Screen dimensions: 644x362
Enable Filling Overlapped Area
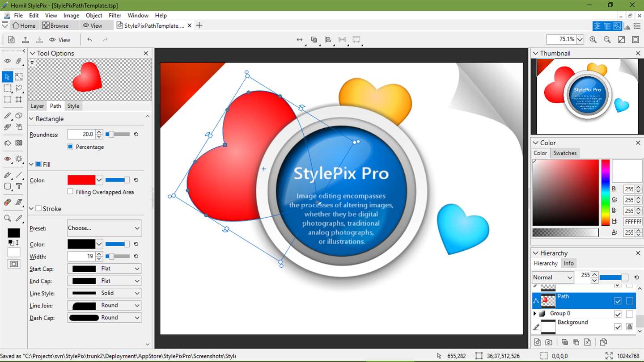(70, 192)
